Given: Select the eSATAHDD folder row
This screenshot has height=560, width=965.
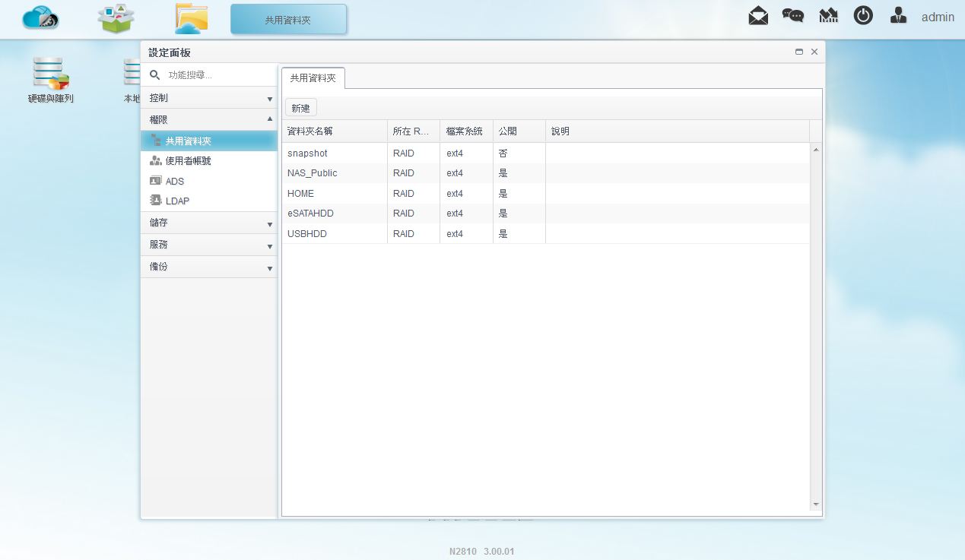Looking at the screenshot, I should (545, 214).
